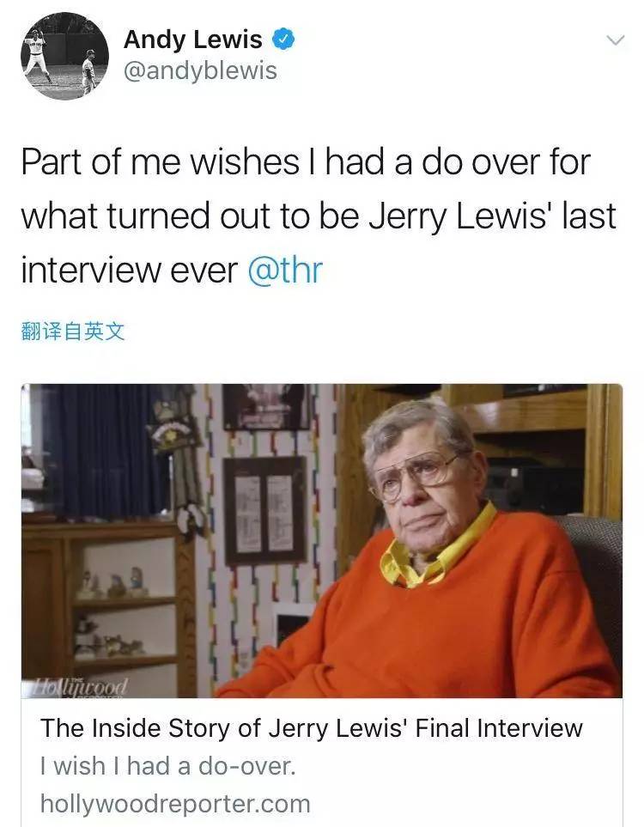Open the @thr mention
This screenshot has height=827, width=644.
[284, 271]
